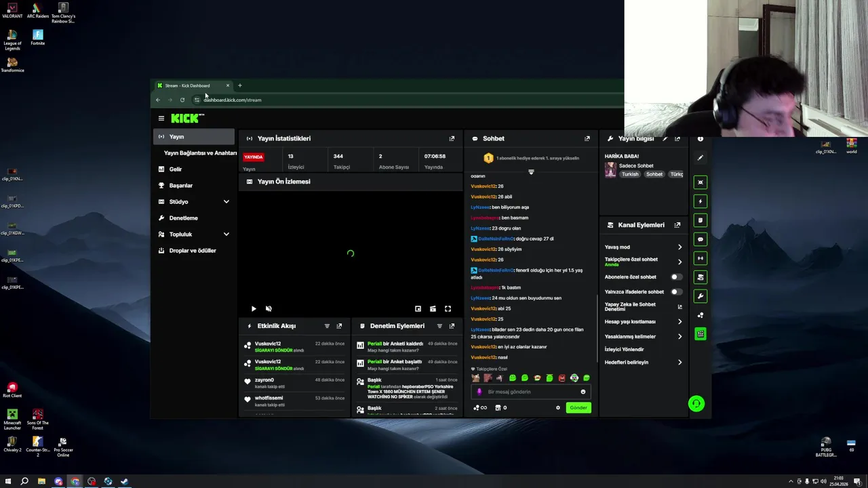Click the wrench icon in right sidebar

point(701,296)
